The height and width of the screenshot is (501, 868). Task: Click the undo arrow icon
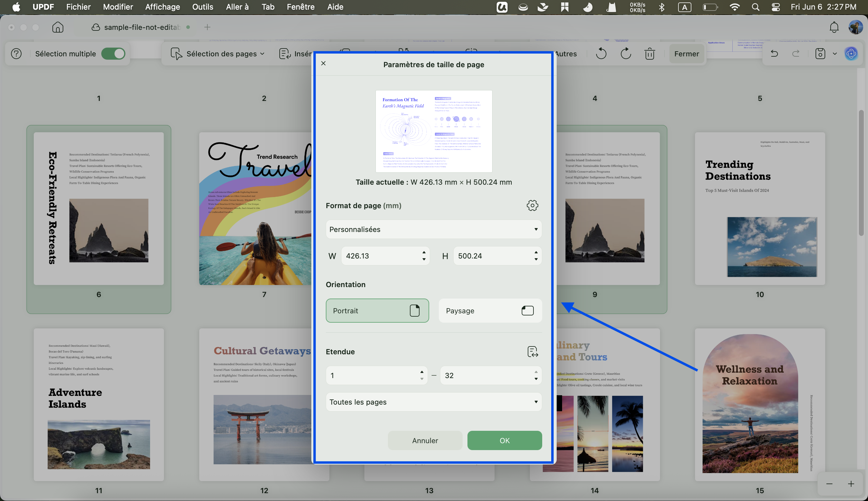pos(774,53)
